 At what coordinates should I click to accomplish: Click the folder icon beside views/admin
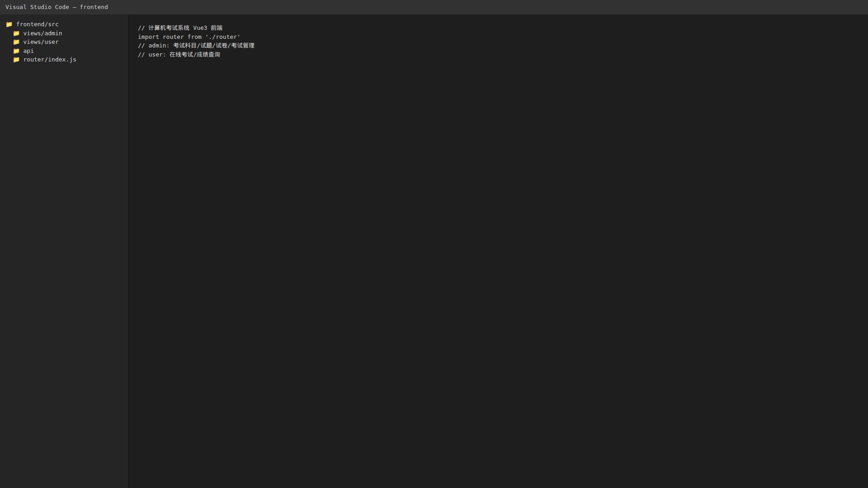[x=16, y=33]
